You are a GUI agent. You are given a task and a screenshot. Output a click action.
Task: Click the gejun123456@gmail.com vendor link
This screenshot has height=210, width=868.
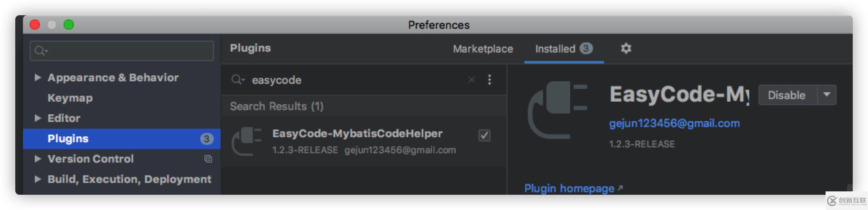point(674,123)
